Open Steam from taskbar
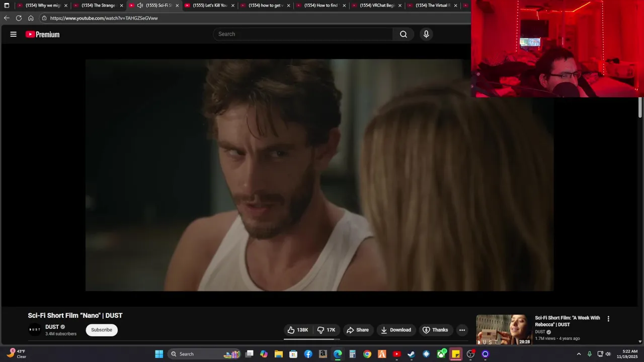The width and height of the screenshot is (644, 362). pos(411,354)
